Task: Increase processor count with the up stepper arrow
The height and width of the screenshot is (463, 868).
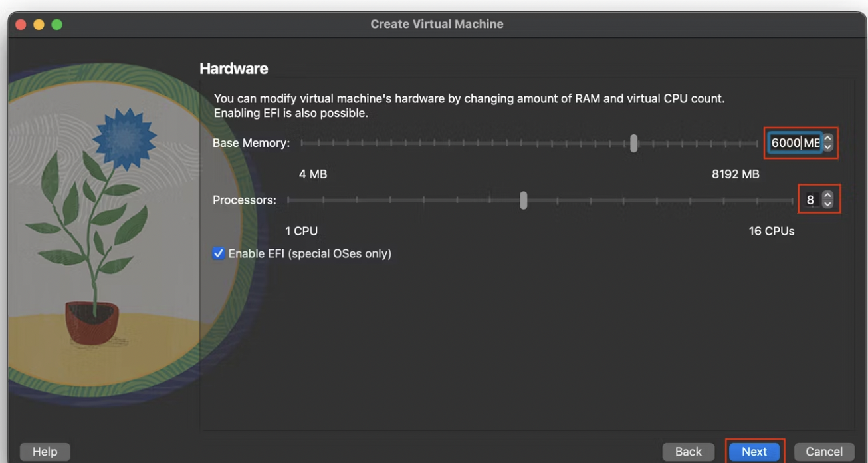Action: click(827, 195)
